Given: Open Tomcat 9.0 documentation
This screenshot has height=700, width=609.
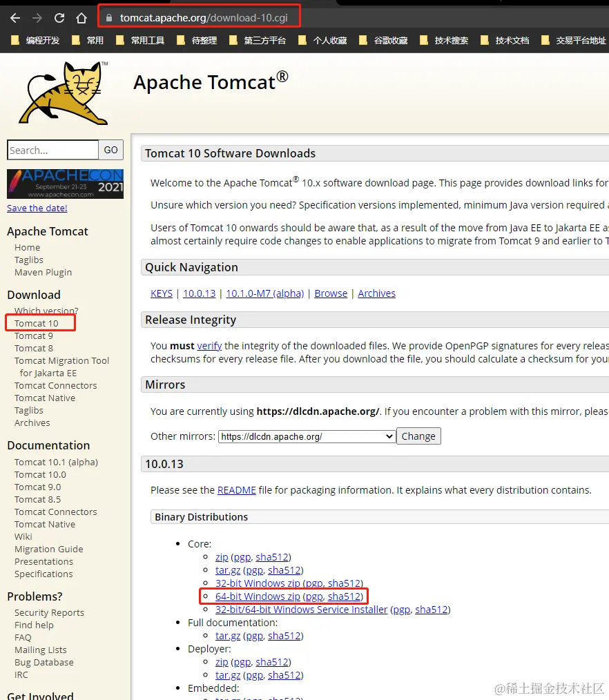Looking at the screenshot, I should tap(37, 487).
